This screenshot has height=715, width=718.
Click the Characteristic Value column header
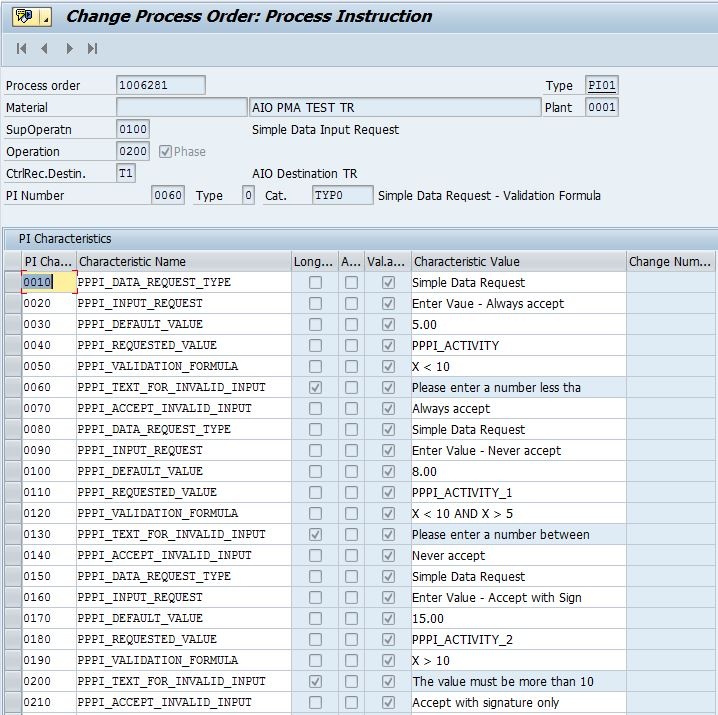(x=518, y=262)
